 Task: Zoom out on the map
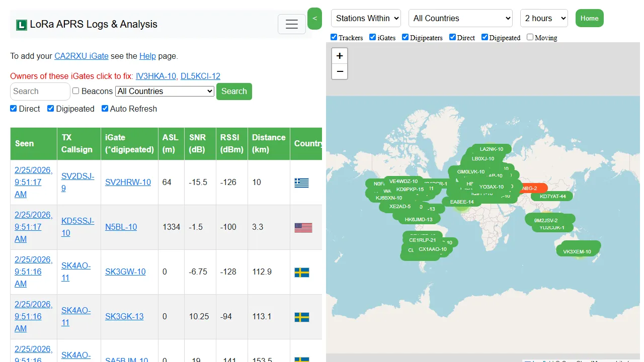pos(340,71)
